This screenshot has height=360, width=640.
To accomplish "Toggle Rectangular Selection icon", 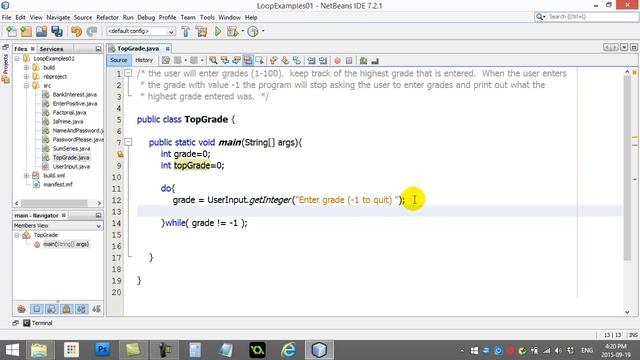I will pos(259,60).
